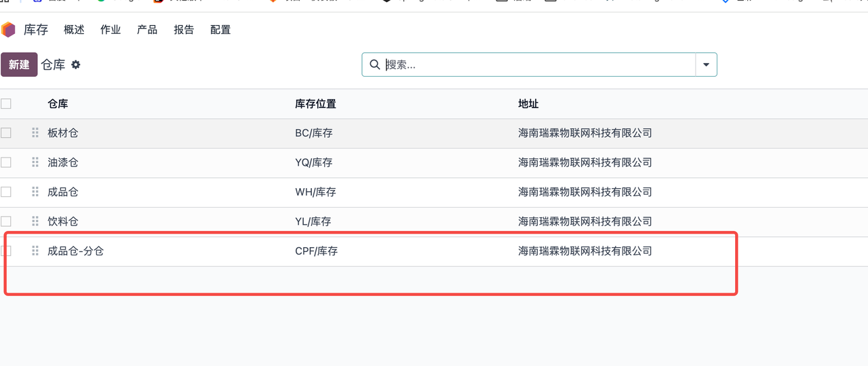Click the Odoo inventory app logo icon
Viewport: 868px width, 366px height.
7,29
